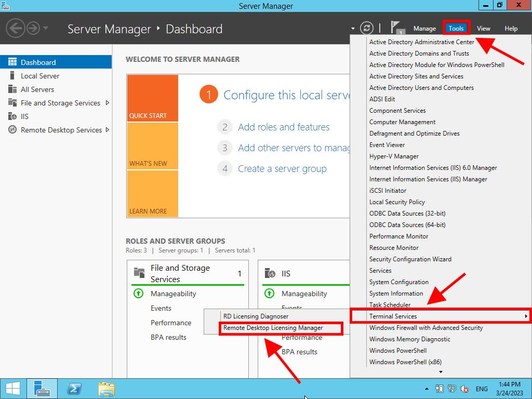Open Task Scheduler
This screenshot has height=399, width=532.
pos(390,304)
